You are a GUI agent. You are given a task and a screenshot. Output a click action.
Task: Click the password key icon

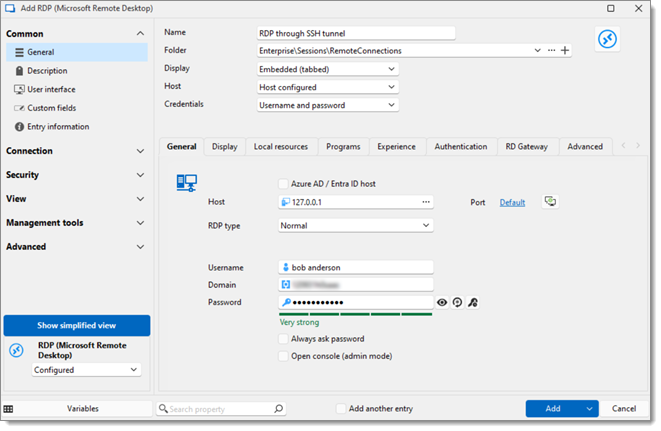(286, 302)
